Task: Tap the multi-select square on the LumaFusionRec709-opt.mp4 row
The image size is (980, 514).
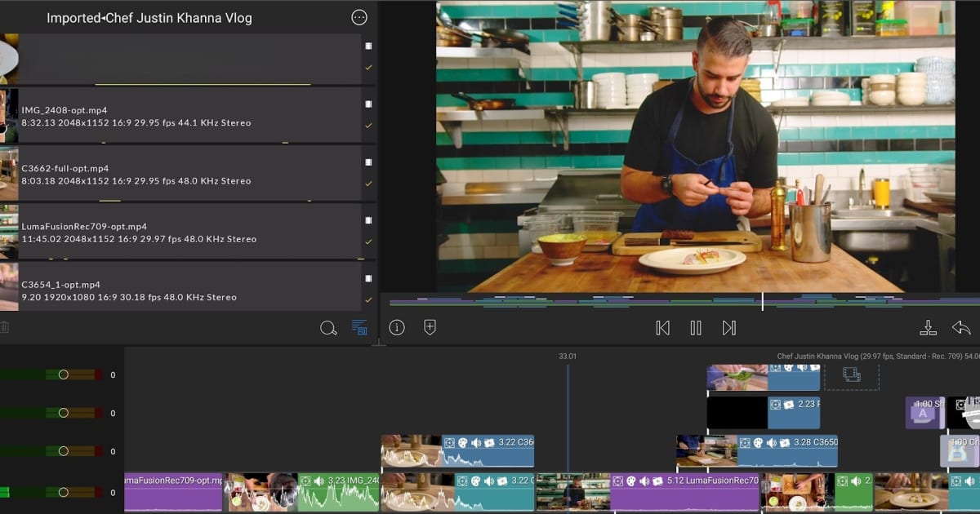Action: (369, 219)
